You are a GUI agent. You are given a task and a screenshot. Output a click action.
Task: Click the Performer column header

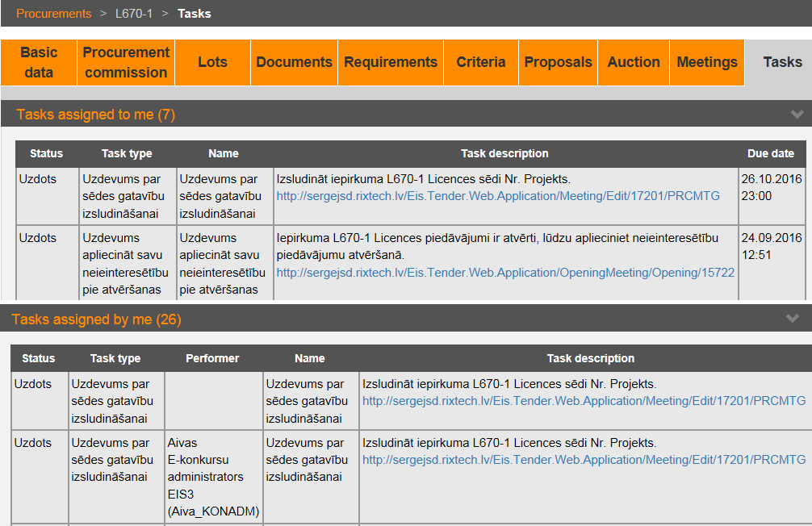coord(212,358)
